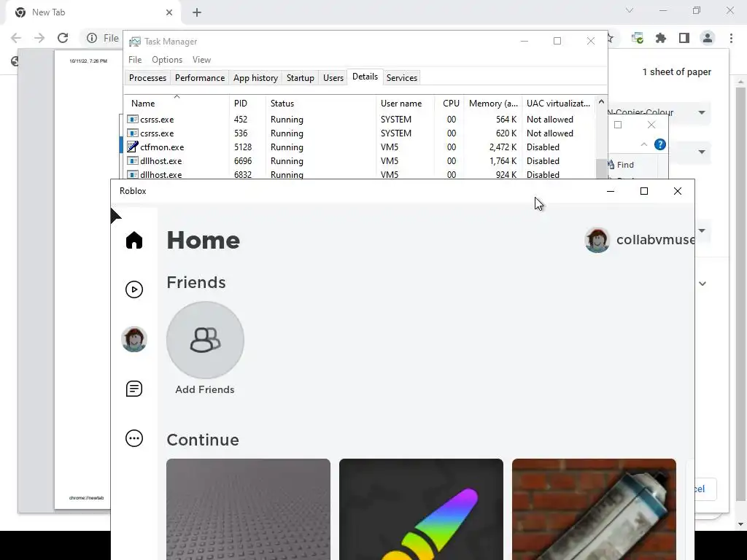
Task: Click Friends heading in Roblox
Action: pyautogui.click(x=196, y=282)
